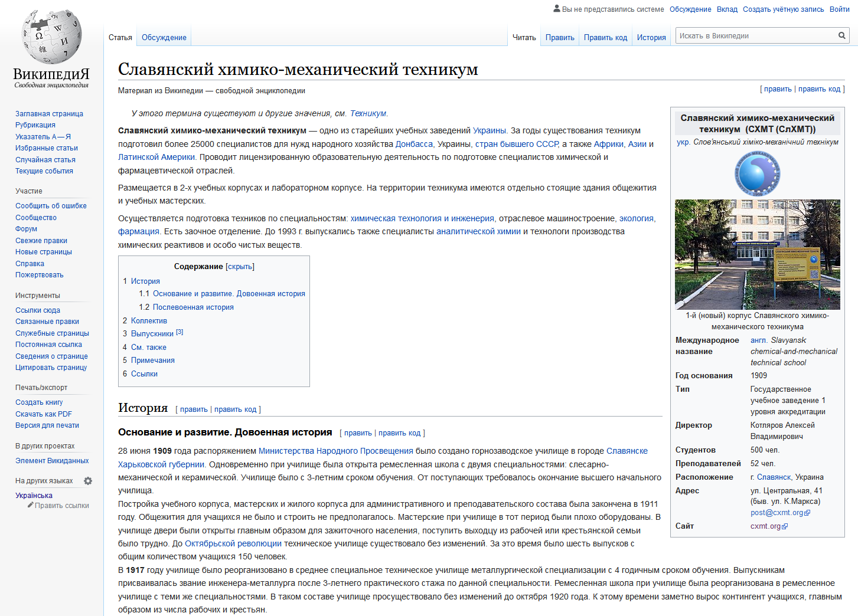Image resolution: width=858 pixels, height=616 pixels.
Task: Open the building photo in infobox
Action: pos(757,254)
